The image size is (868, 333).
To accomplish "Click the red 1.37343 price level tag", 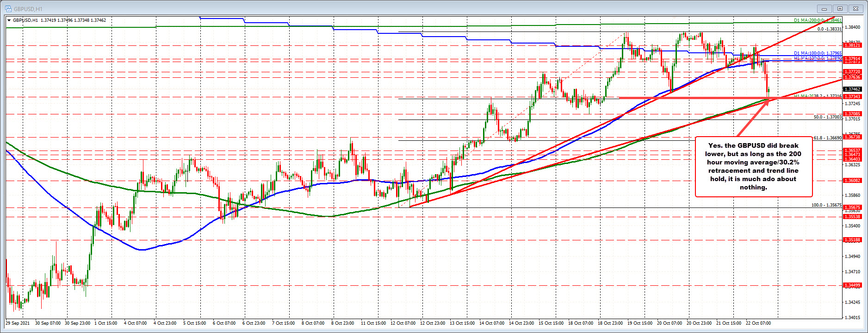I will [852, 97].
